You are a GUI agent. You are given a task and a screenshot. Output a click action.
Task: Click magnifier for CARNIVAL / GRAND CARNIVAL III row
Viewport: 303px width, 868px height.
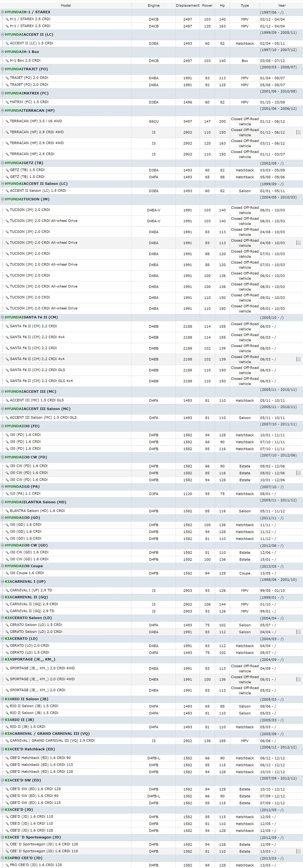coord(7,741)
